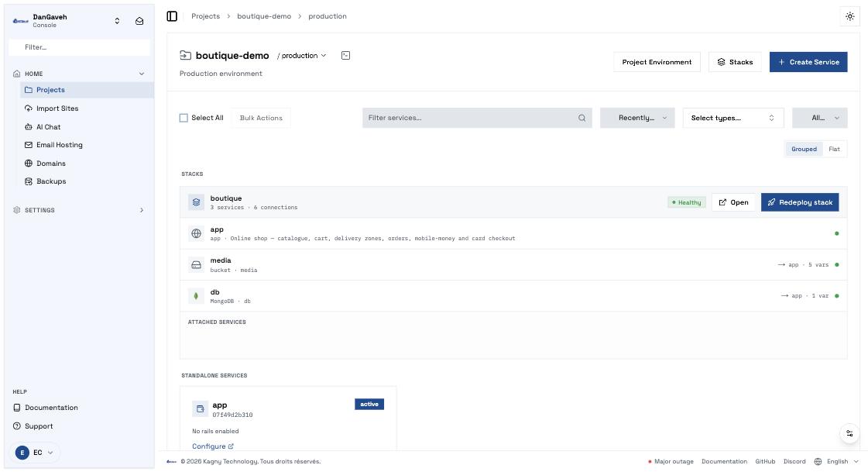Open the All status dropdown

point(819,118)
